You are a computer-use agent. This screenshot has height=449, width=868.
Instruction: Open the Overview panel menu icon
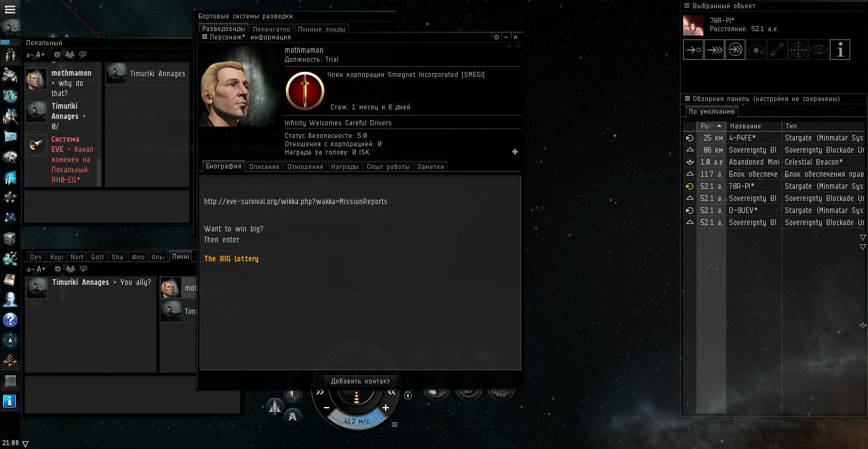687,99
